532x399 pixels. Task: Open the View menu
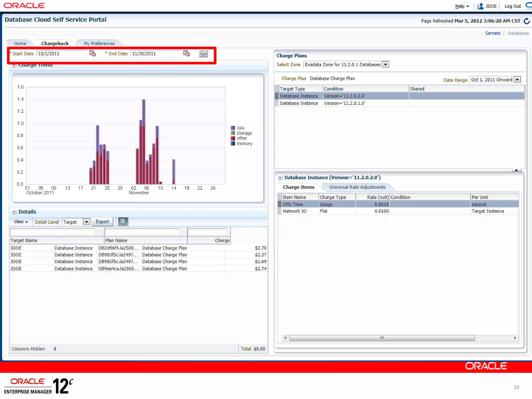coord(21,222)
